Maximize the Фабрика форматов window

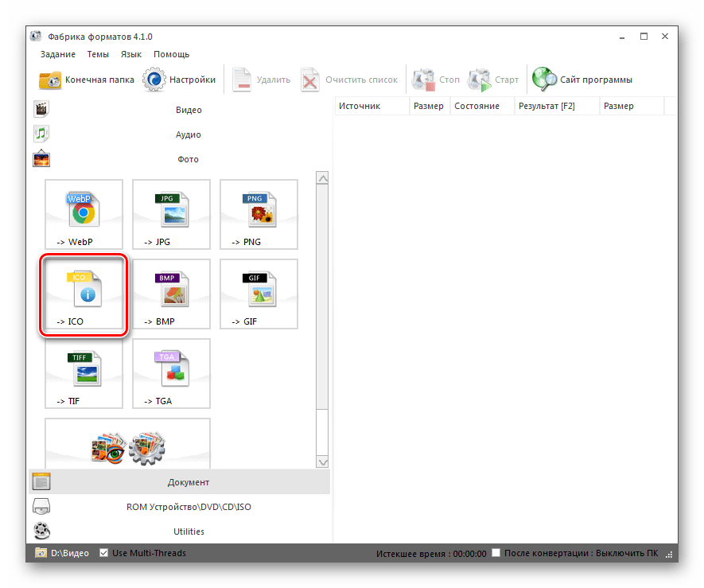coord(644,37)
